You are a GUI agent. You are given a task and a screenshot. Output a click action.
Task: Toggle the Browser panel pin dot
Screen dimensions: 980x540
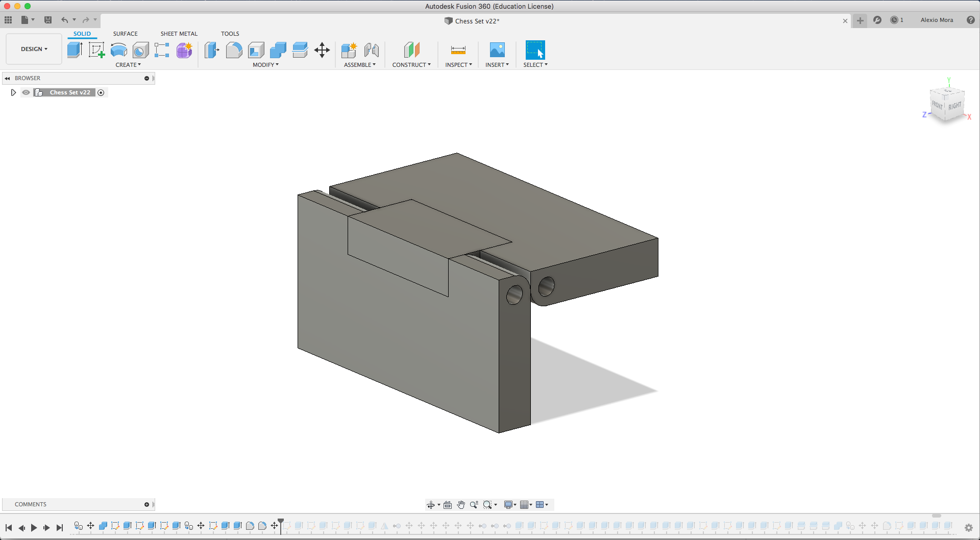click(146, 78)
